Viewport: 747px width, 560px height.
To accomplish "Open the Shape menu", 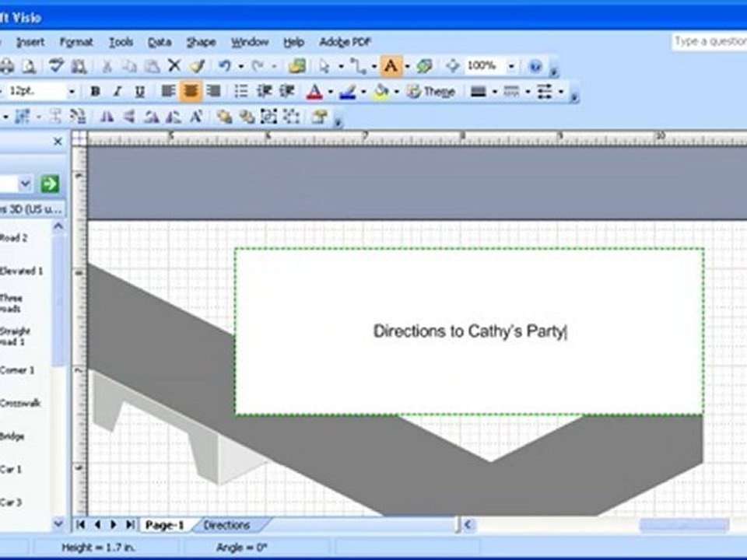I will coord(201,42).
